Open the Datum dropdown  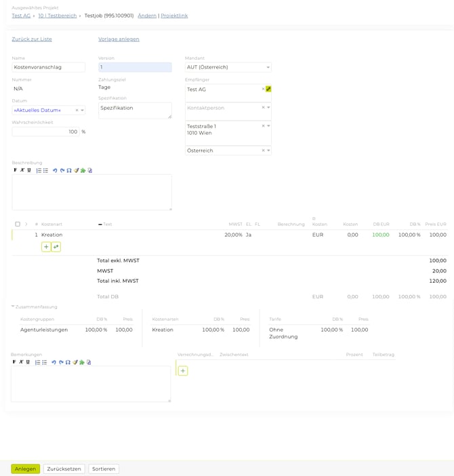pyautogui.click(x=82, y=110)
